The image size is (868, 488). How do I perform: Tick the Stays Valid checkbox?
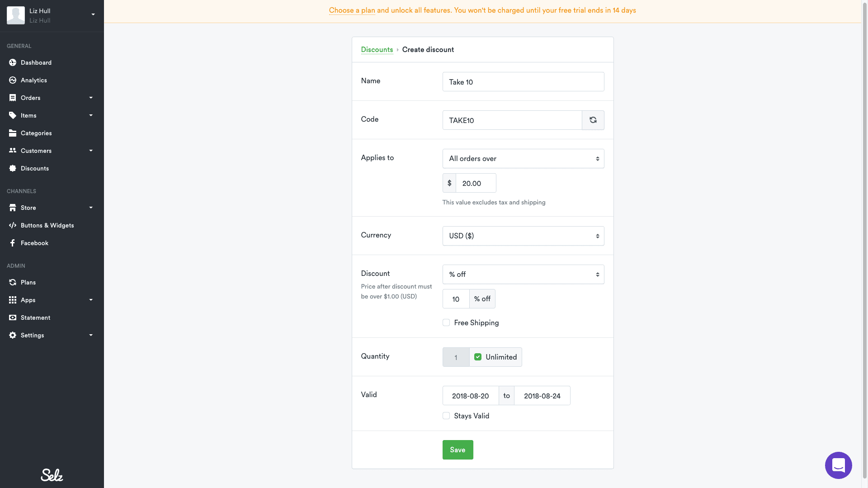446,416
